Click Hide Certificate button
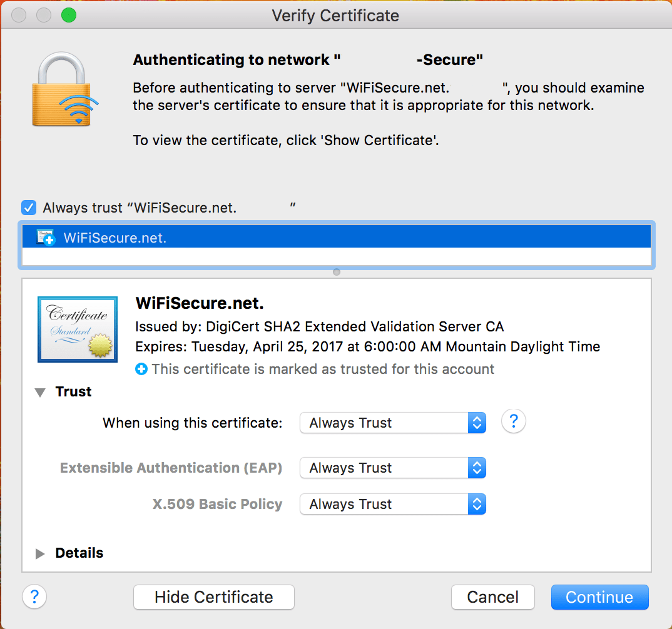Viewport: 672px width, 629px height. pyautogui.click(x=214, y=597)
